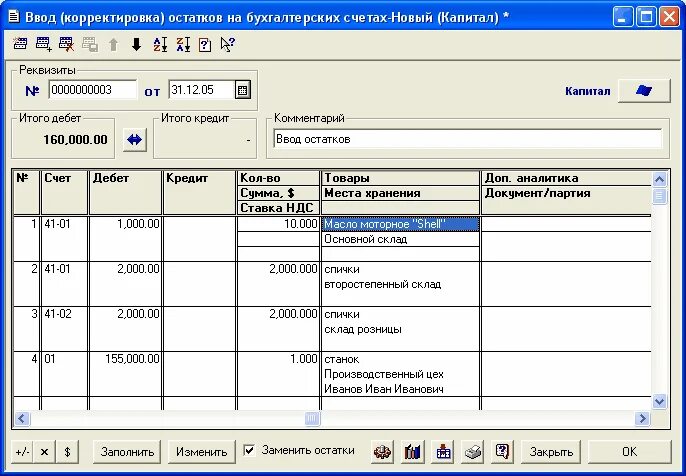The width and height of the screenshot is (686, 476).
Task: Click the Заполнить button
Action: tap(127, 452)
